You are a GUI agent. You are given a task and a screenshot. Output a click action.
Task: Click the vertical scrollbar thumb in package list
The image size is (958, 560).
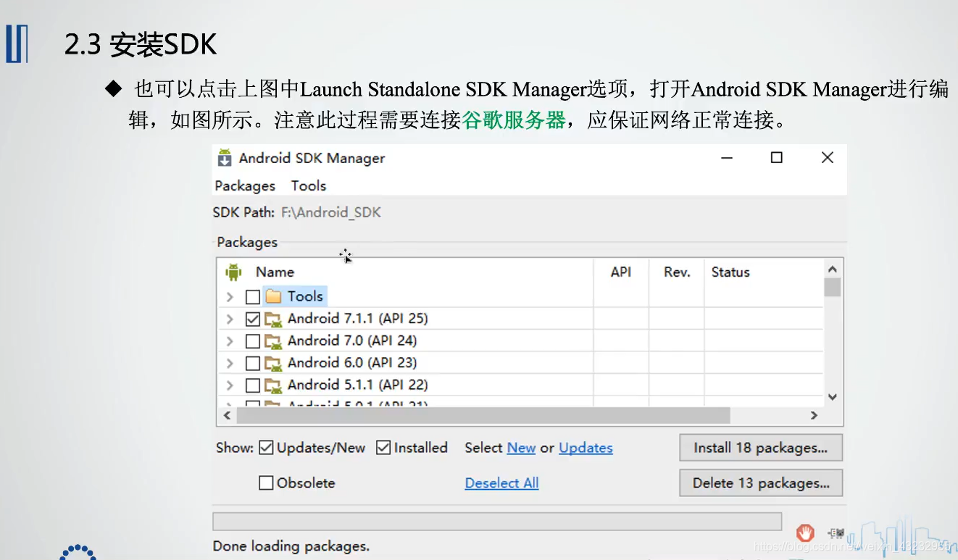pyautogui.click(x=833, y=287)
